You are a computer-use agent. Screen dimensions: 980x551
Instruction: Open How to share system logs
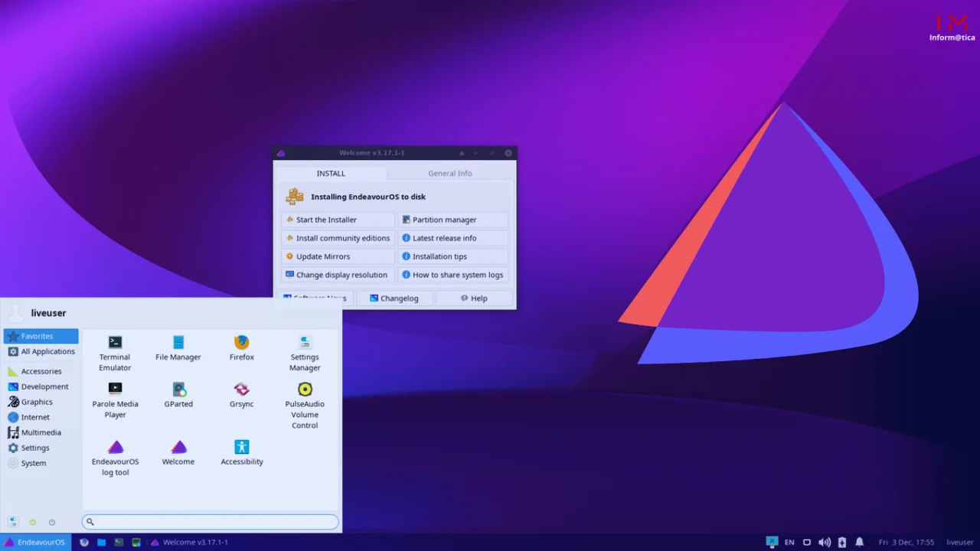point(452,275)
